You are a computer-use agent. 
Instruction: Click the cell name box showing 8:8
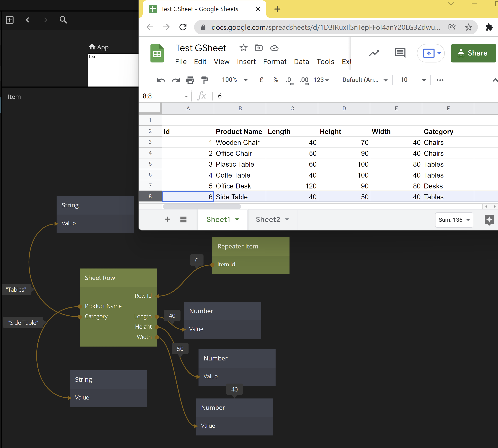pyautogui.click(x=163, y=96)
